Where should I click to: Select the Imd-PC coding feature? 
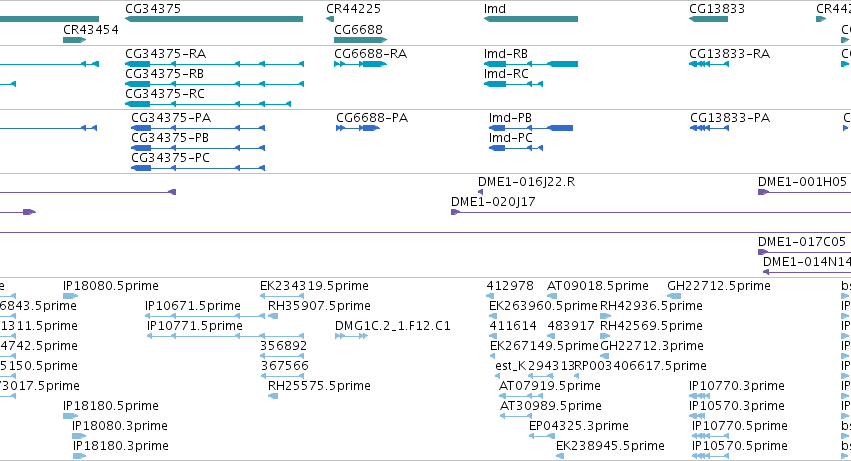pyautogui.click(x=516, y=148)
